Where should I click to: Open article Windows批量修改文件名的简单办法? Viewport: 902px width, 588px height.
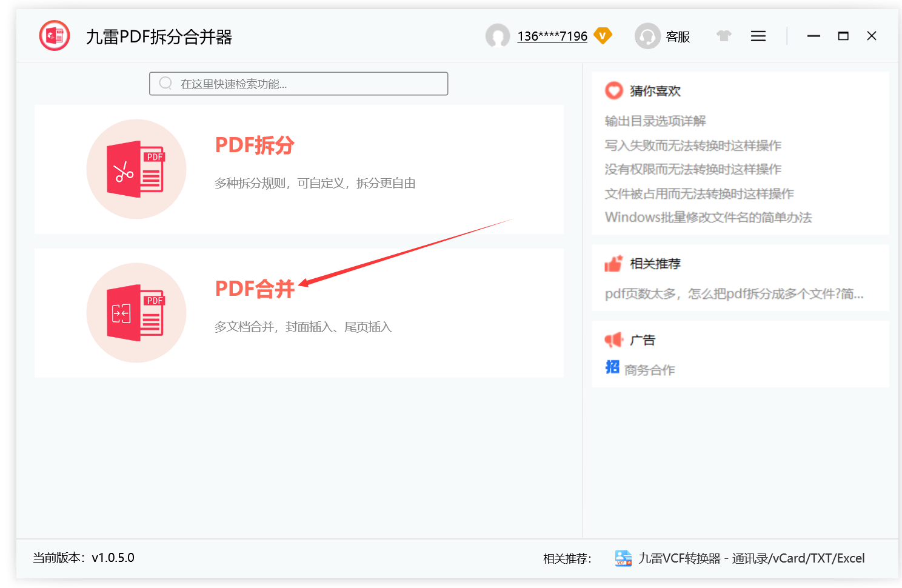tap(708, 217)
